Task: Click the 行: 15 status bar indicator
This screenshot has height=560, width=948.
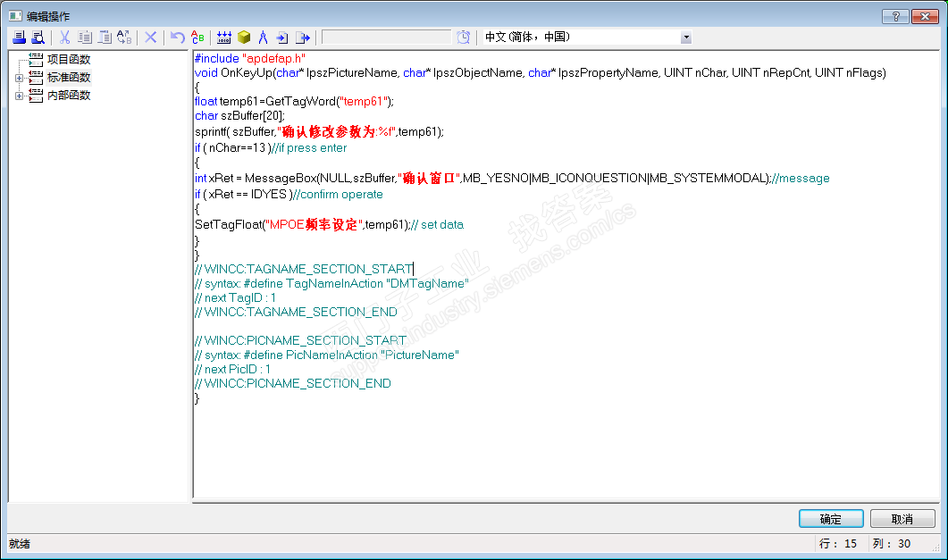Action: pos(838,544)
